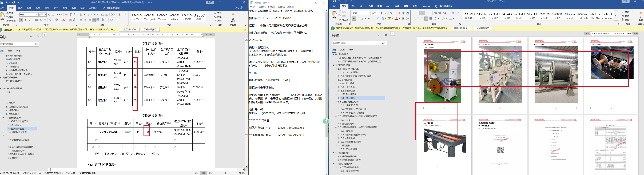
Task: Click the navigation search magnifier in the left Word window
Action: (x=35, y=44)
